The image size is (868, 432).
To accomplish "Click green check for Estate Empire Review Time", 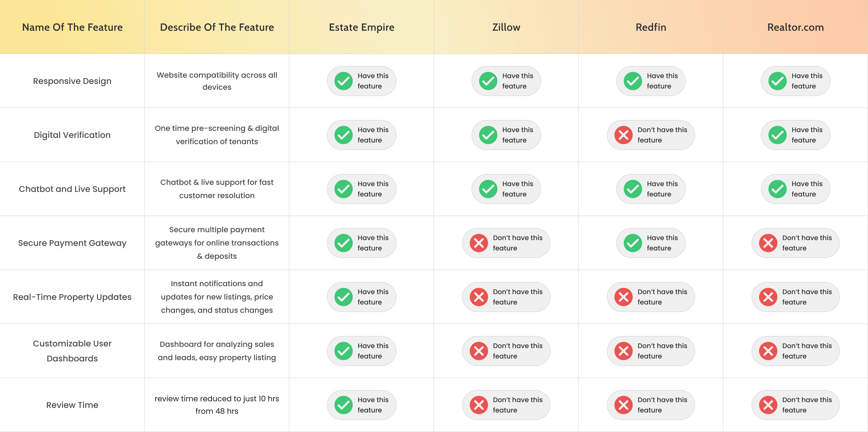I will [343, 405].
